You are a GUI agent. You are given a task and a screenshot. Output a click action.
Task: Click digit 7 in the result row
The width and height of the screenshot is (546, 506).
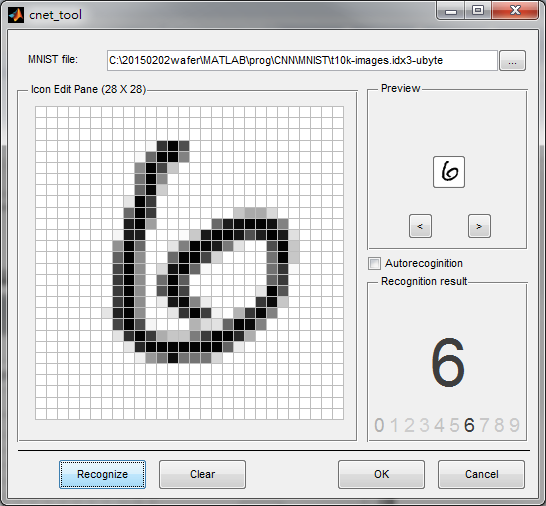[484, 425]
